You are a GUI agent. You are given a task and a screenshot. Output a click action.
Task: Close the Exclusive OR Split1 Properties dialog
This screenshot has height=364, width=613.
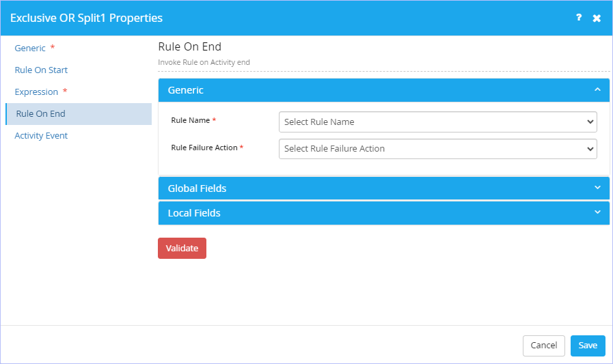597,18
